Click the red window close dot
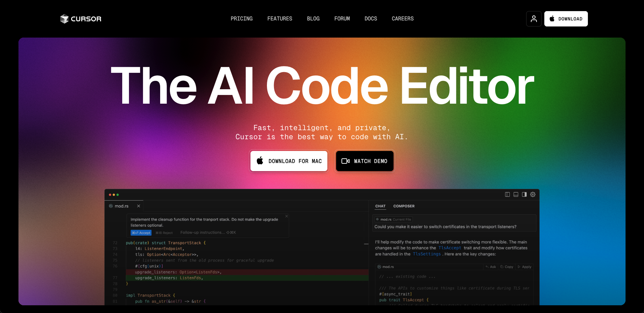The height and width of the screenshot is (313, 644). click(x=110, y=195)
